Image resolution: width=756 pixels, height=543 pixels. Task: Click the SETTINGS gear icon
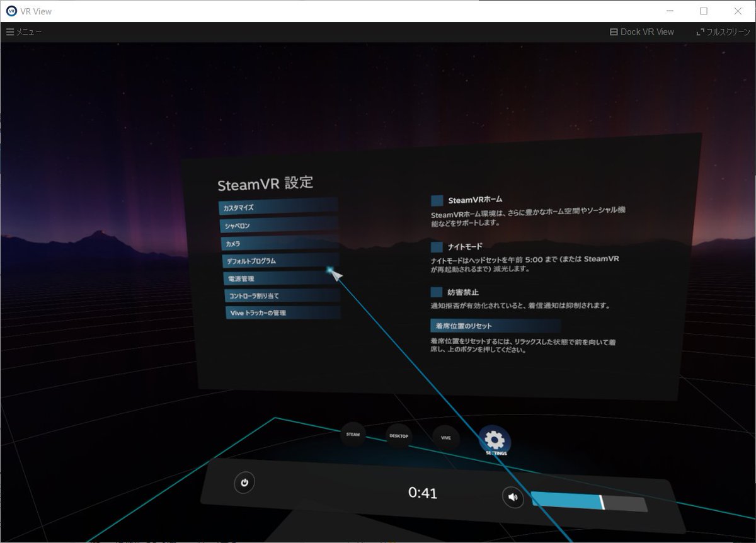495,441
